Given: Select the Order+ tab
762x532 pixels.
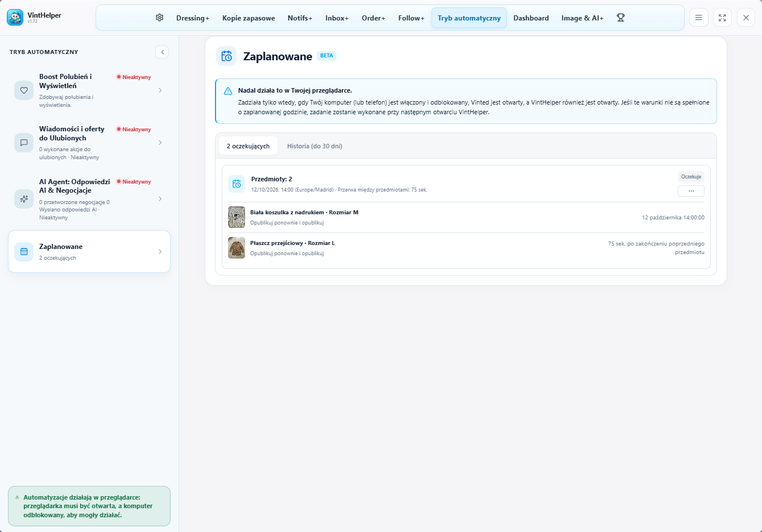Looking at the screenshot, I should click(x=374, y=18).
